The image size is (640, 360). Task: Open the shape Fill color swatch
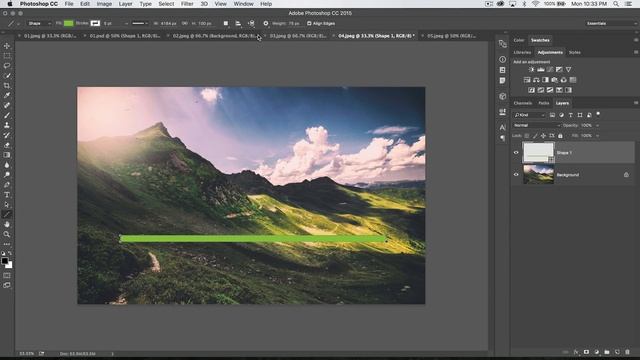pyautogui.click(x=69, y=23)
